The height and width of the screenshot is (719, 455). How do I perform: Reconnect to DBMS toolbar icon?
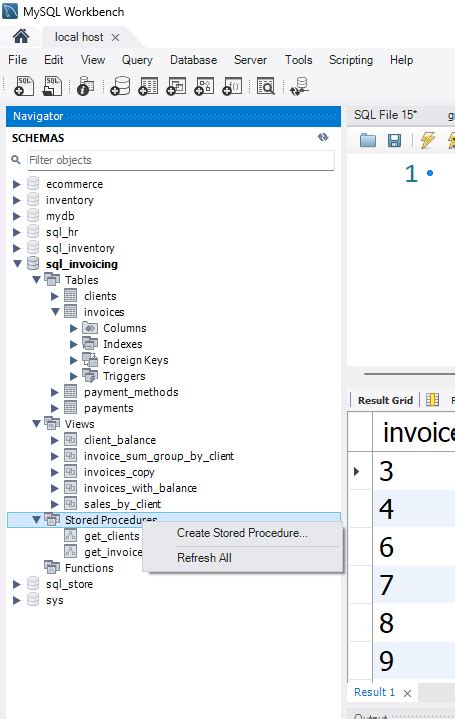(x=300, y=86)
